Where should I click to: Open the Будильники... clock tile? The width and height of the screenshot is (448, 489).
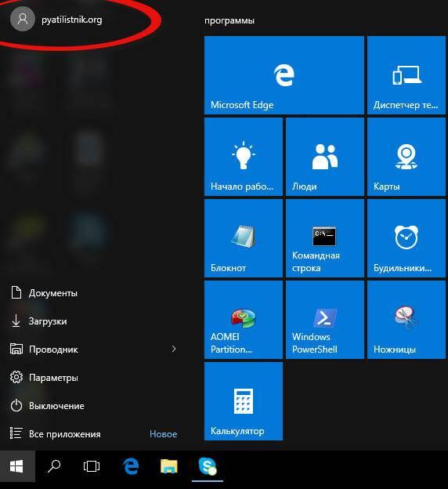coord(406,238)
